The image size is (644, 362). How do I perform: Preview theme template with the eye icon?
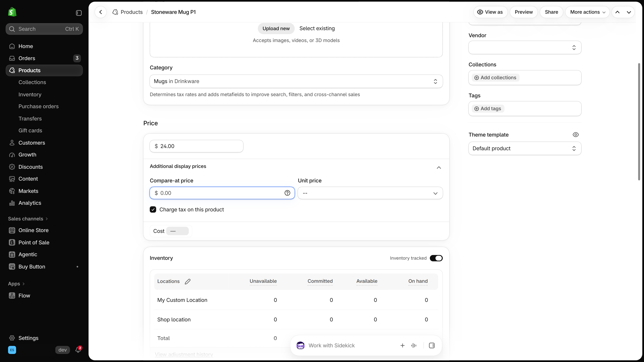576,135
